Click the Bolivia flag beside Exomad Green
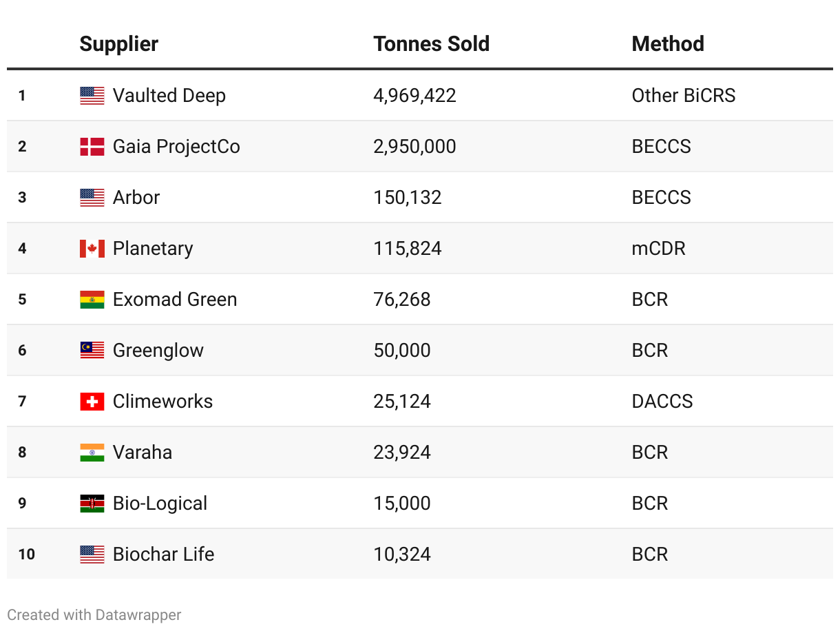 [92, 300]
